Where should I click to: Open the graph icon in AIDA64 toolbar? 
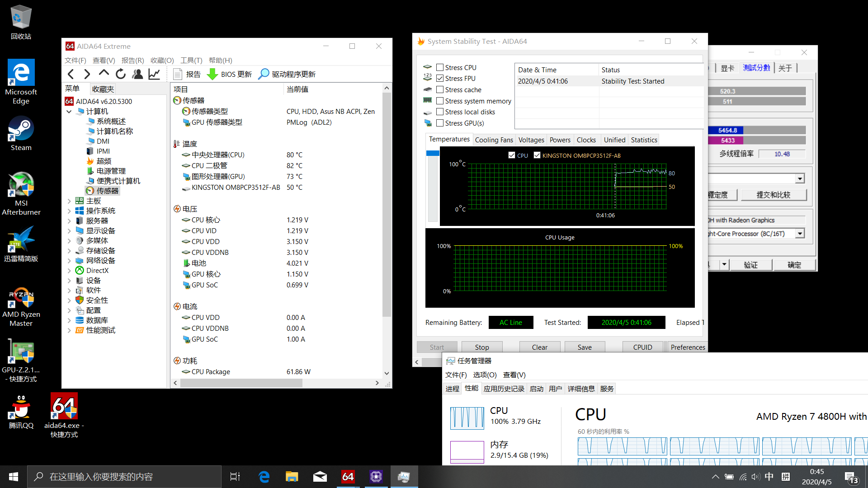click(x=154, y=74)
